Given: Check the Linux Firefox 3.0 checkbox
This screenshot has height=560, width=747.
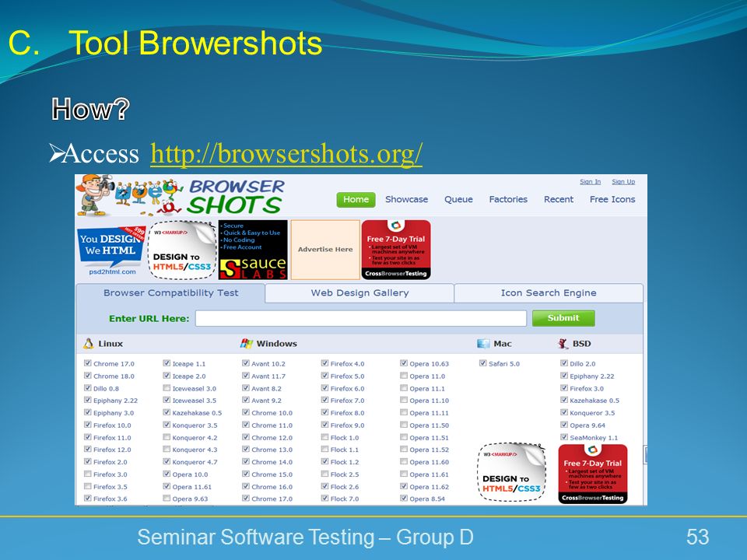Looking at the screenshot, I should 88,474.
